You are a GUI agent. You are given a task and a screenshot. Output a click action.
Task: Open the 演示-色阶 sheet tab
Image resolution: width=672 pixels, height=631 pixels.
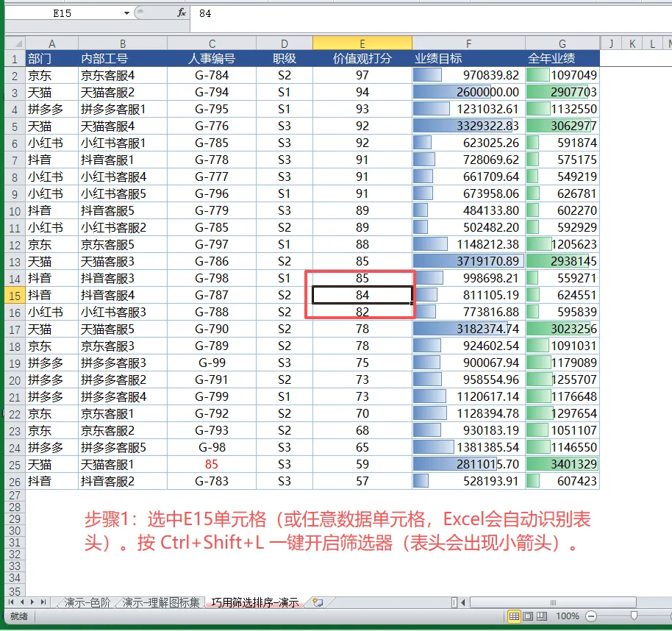[87, 603]
